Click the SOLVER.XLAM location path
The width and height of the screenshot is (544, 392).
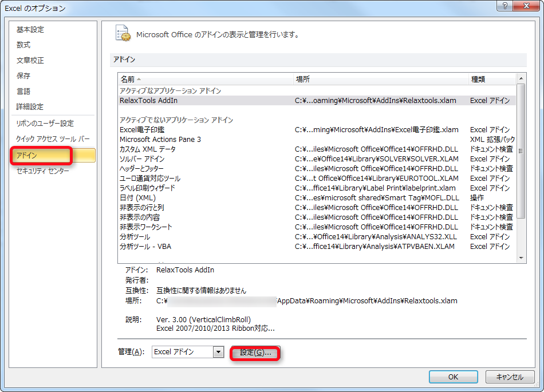pos(376,159)
